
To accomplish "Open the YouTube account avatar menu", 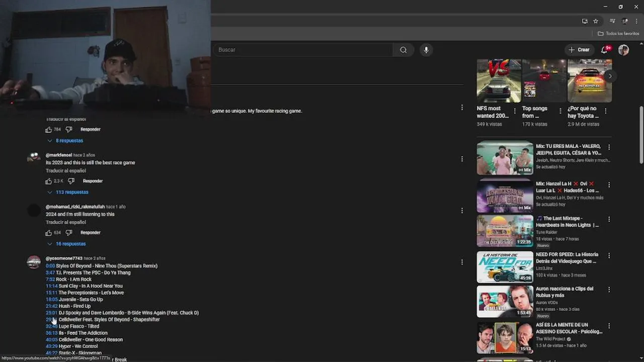I will point(623,50).
